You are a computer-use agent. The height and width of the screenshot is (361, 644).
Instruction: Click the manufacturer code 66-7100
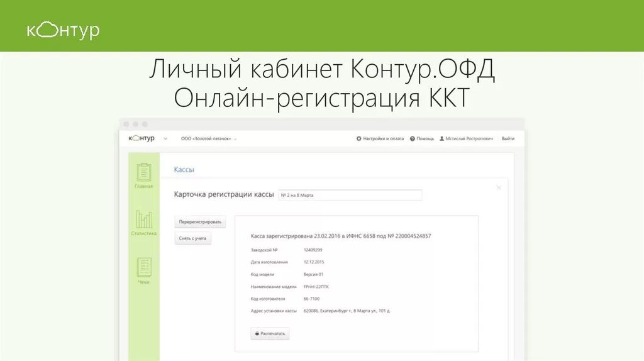(x=311, y=299)
